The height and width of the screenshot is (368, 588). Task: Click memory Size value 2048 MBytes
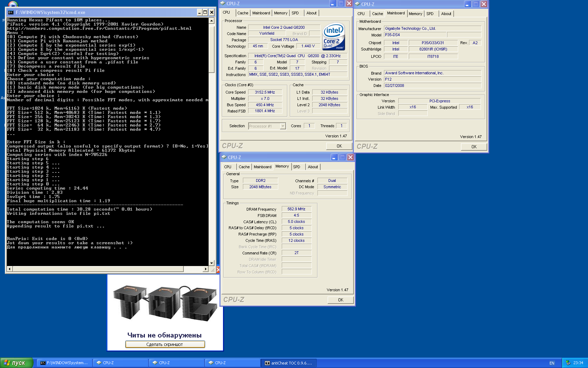click(260, 187)
